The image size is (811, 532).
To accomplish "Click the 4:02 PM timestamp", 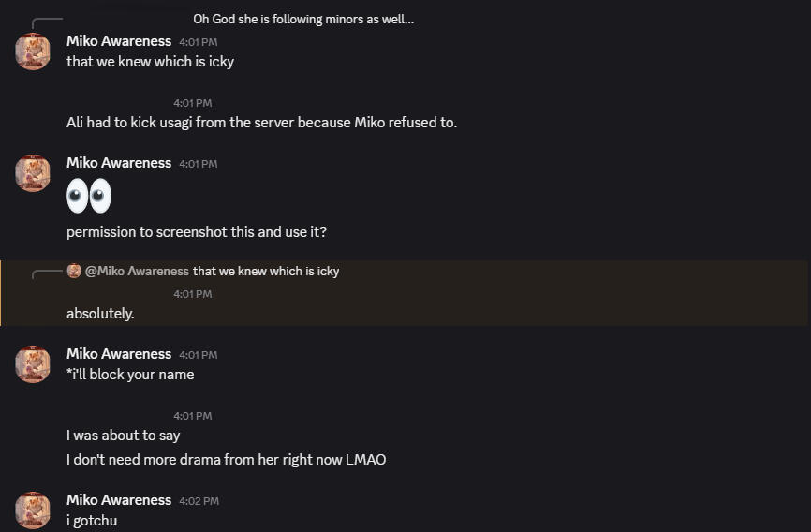I will click(199, 501).
